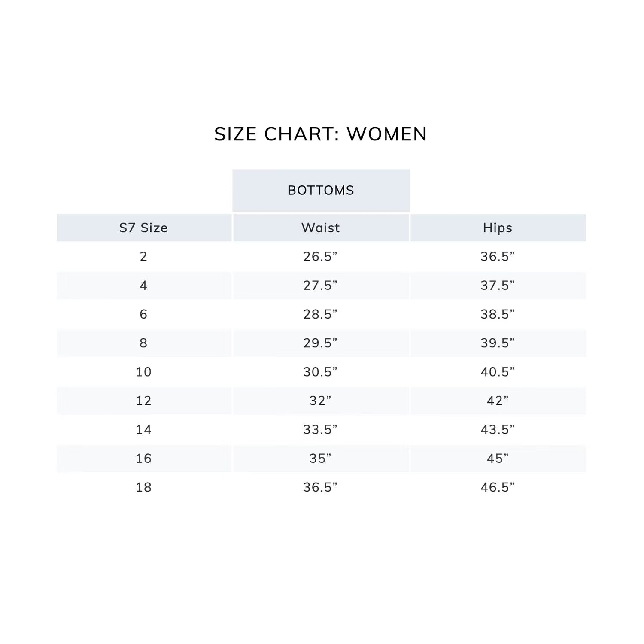
Task: Click the Waist column header
Action: tap(320, 228)
